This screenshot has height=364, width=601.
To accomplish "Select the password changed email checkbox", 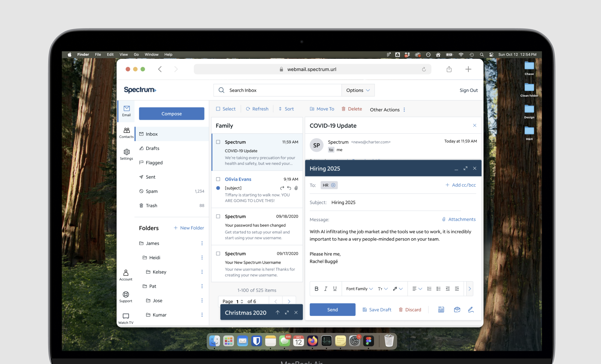I will pyautogui.click(x=218, y=216).
